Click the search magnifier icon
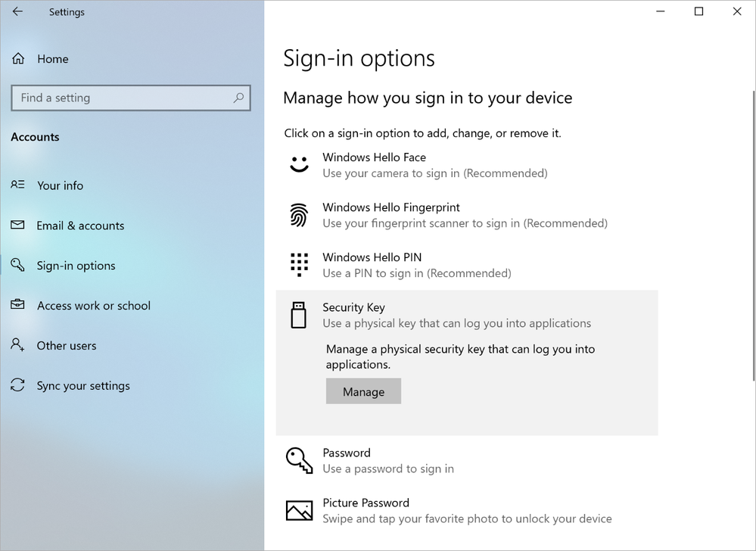756x551 pixels. 238,98
